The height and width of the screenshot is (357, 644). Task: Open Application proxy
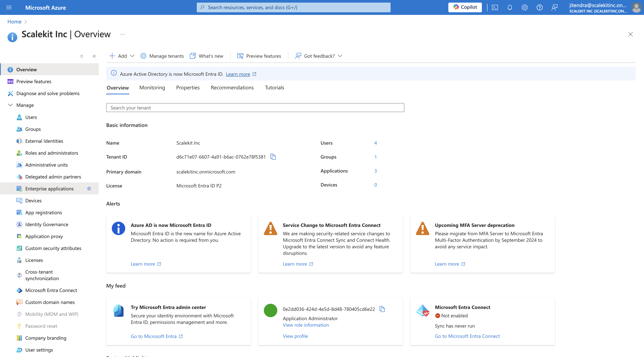[44, 236]
